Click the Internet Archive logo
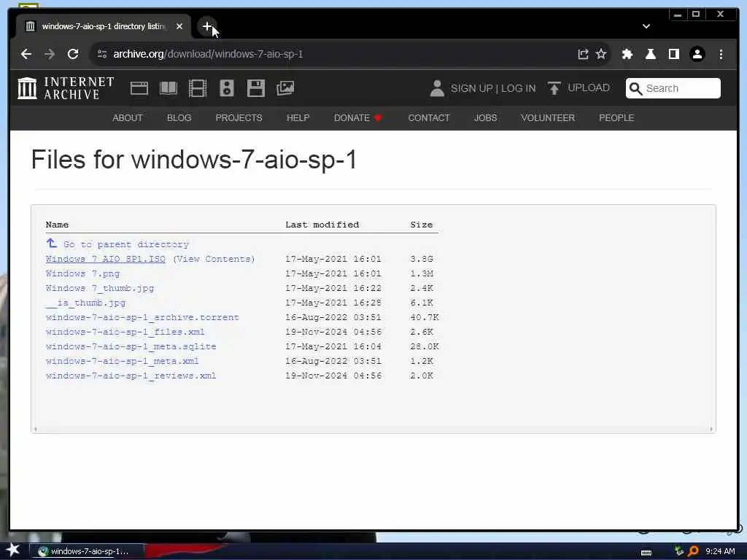 [66, 88]
